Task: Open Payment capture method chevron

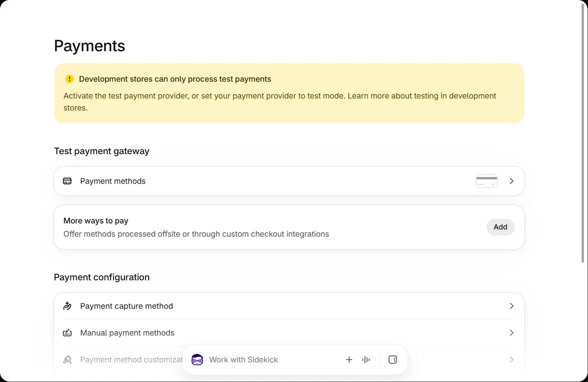Action: pos(512,306)
